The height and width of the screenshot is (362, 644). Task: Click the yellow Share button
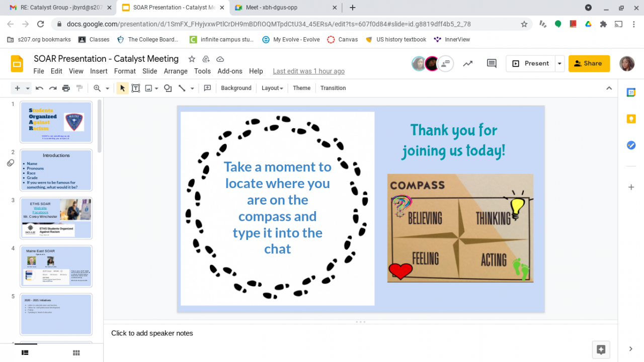(x=589, y=63)
